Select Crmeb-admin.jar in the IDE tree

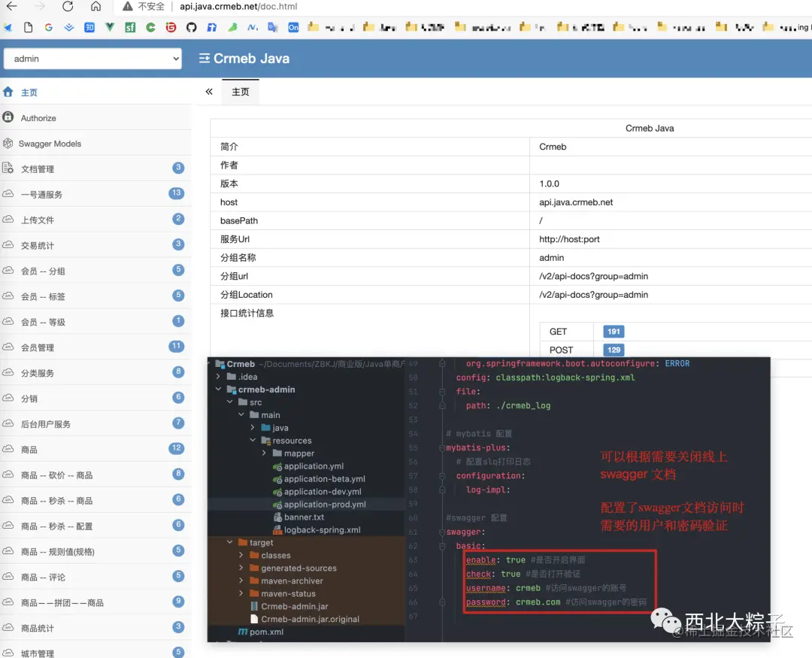click(x=295, y=606)
